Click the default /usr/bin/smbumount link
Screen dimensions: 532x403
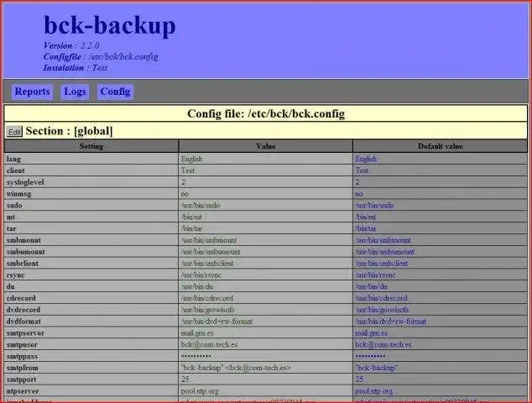[385, 252]
